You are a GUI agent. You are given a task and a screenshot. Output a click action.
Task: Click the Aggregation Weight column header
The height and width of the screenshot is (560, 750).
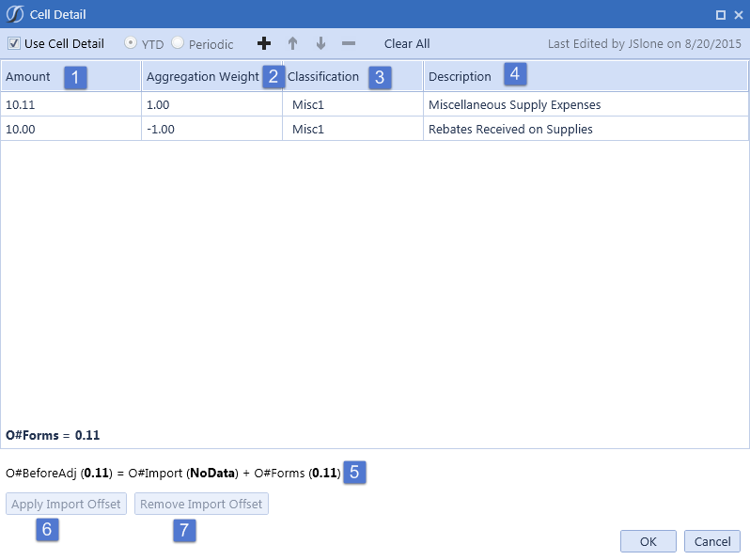click(202, 77)
